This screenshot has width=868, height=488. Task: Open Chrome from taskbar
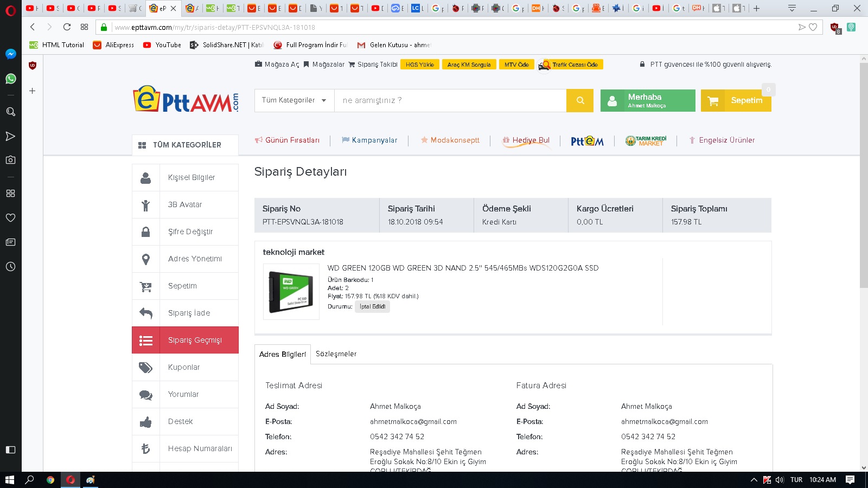pyautogui.click(x=50, y=480)
